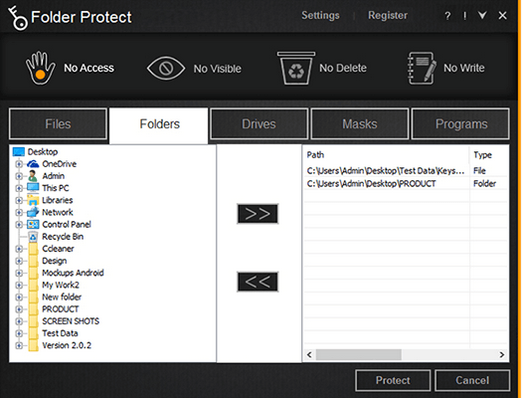Select the No Visible eye icon
Image resolution: width=522 pixels, height=398 pixels.
pos(166,68)
